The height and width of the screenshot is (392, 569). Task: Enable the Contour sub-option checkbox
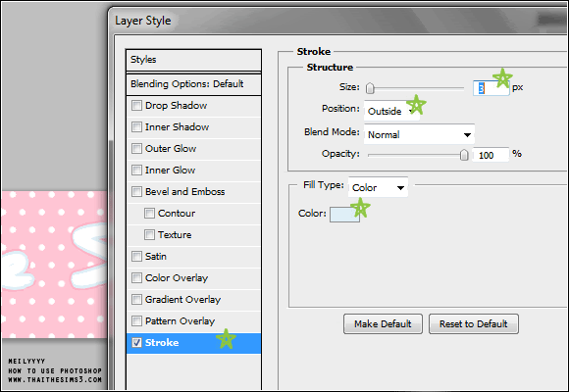pos(149,214)
